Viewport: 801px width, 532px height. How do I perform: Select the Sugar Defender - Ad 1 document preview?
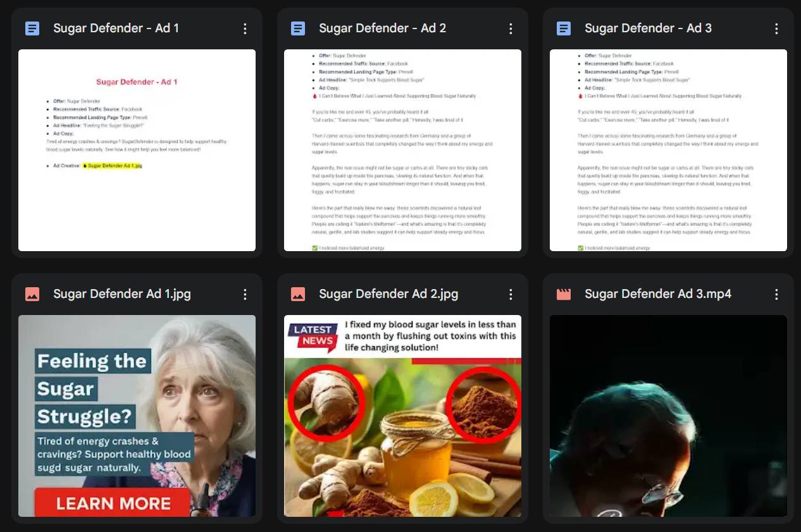pyautogui.click(x=137, y=150)
